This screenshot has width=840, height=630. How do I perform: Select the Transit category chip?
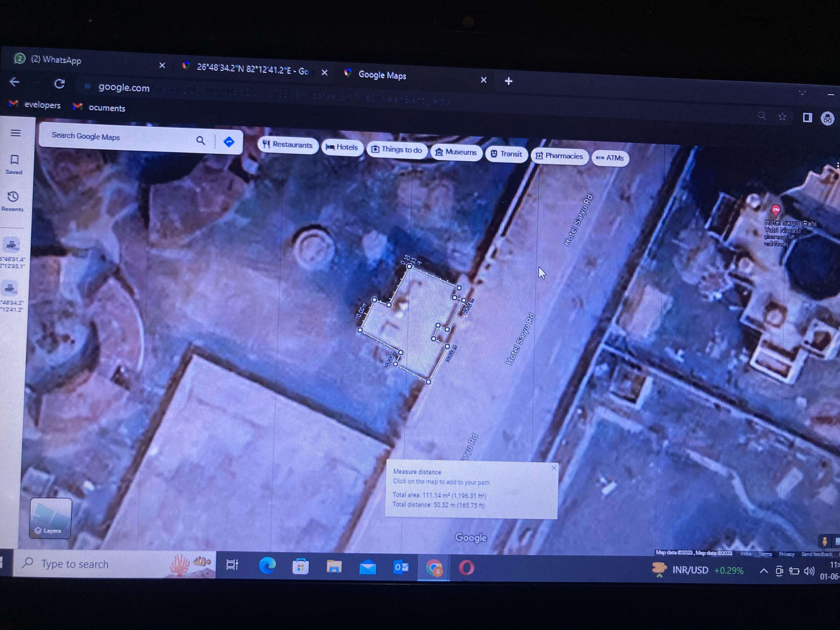click(507, 154)
